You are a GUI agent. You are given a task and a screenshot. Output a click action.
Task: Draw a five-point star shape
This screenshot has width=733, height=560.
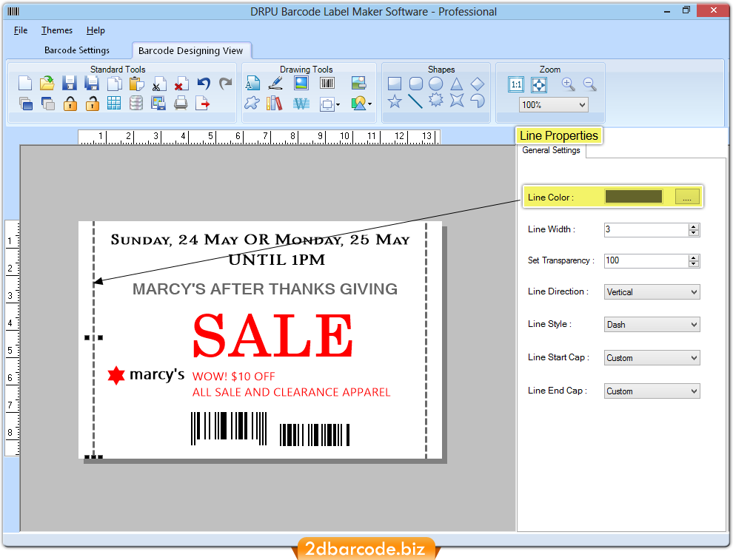coord(395,101)
